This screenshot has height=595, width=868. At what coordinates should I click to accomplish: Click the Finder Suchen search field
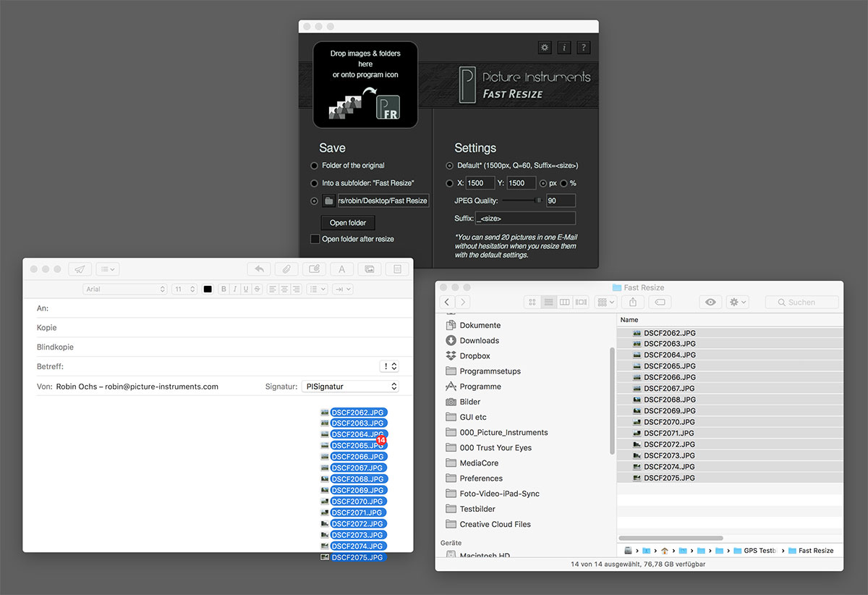click(x=802, y=302)
